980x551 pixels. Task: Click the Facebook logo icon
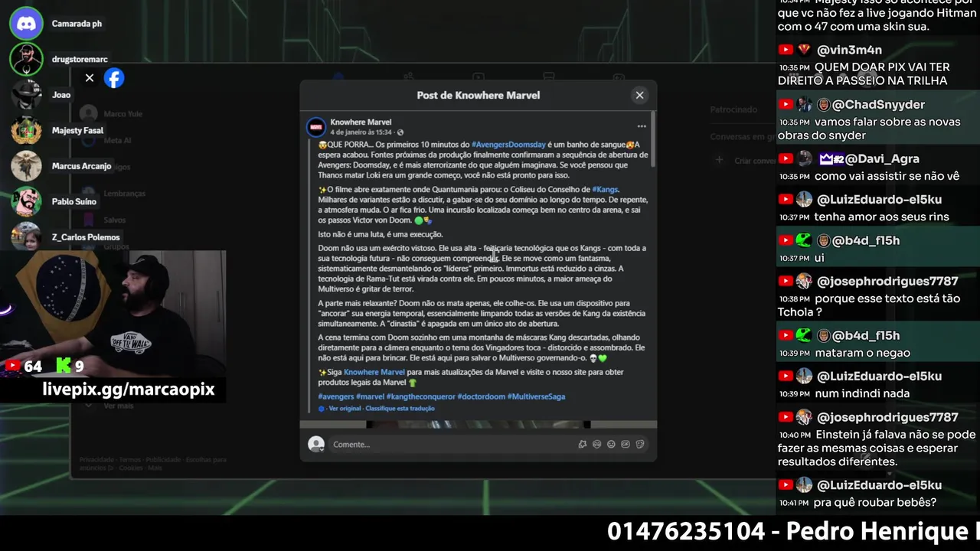click(x=114, y=78)
